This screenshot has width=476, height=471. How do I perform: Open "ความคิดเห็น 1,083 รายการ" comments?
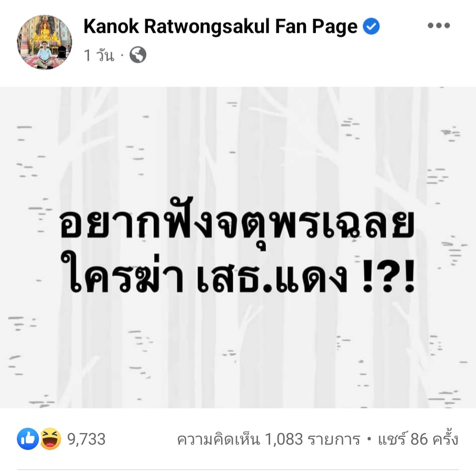point(269,439)
